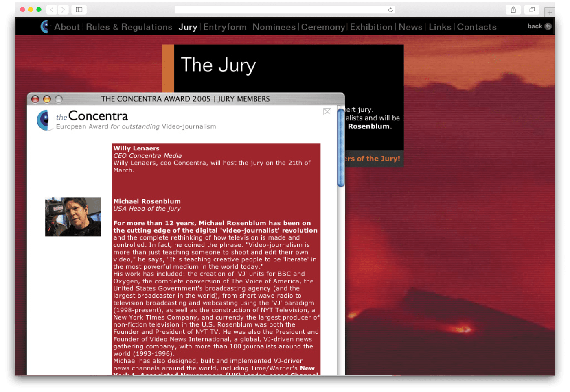Open the Nominees section
Screen dimensions: 570x392
tap(274, 27)
